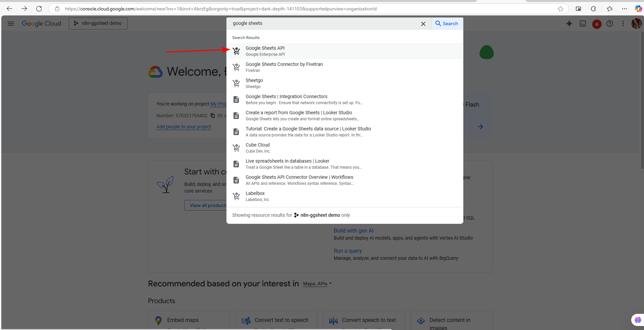This screenshot has width=644, height=330.
Task: Click the Google Cloud logo
Action: 41,24
